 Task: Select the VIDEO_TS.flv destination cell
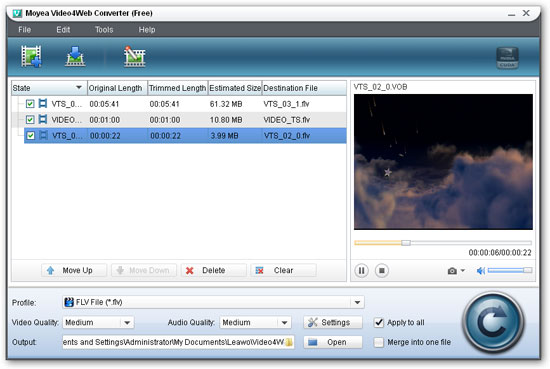[287, 120]
